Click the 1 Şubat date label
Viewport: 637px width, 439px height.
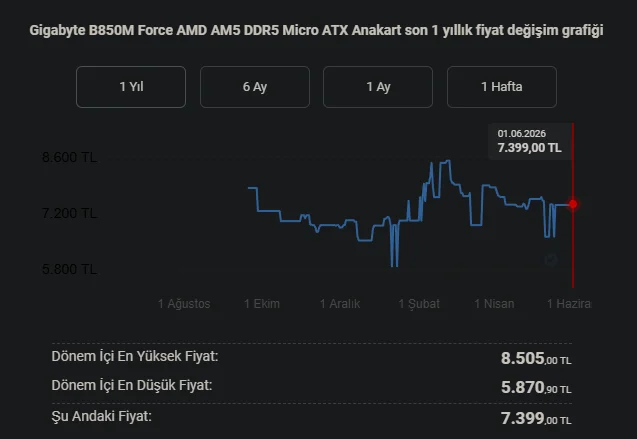point(419,304)
